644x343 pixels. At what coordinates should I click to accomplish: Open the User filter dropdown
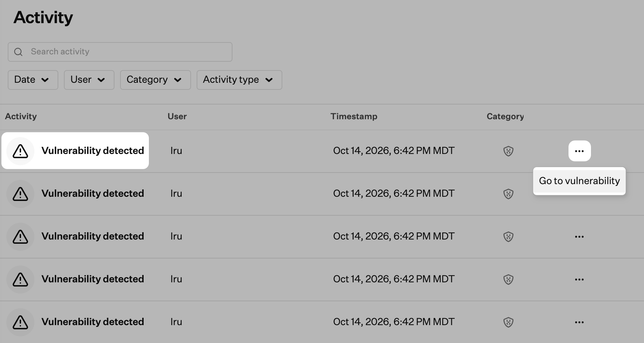pos(89,80)
